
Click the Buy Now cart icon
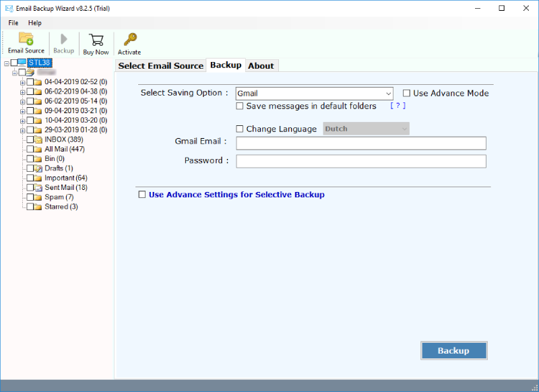coord(96,40)
